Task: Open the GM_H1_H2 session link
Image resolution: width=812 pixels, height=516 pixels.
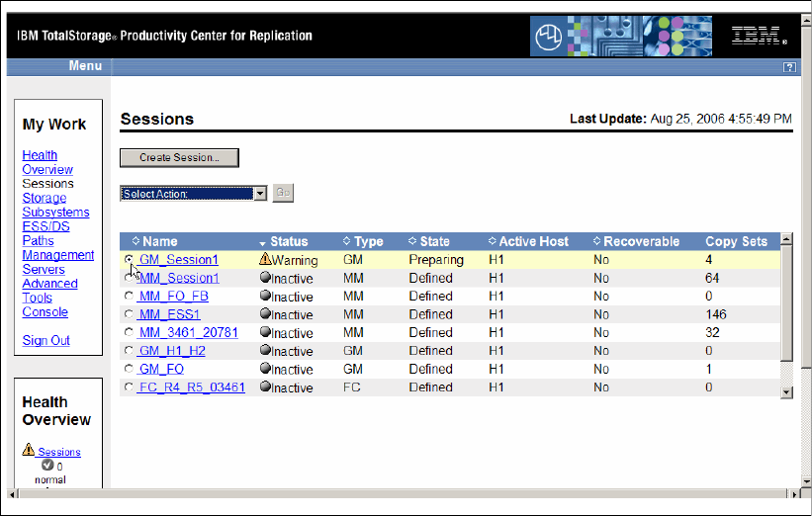Action: (171, 350)
